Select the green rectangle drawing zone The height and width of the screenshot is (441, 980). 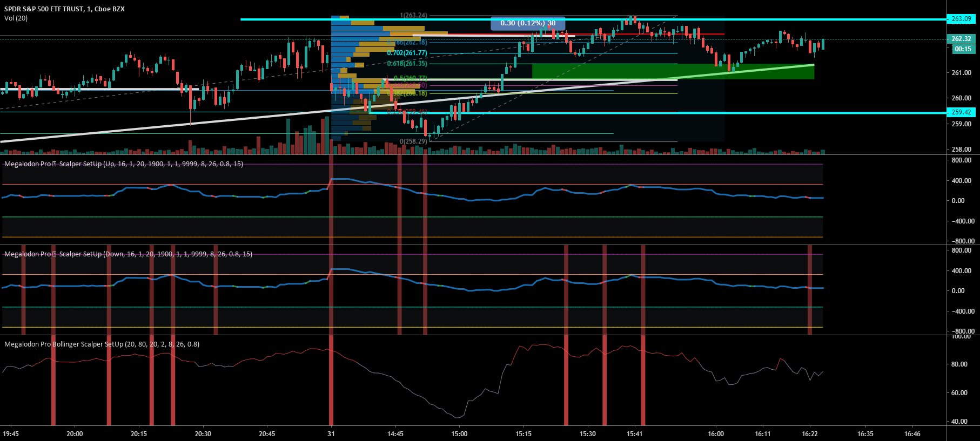(673, 71)
